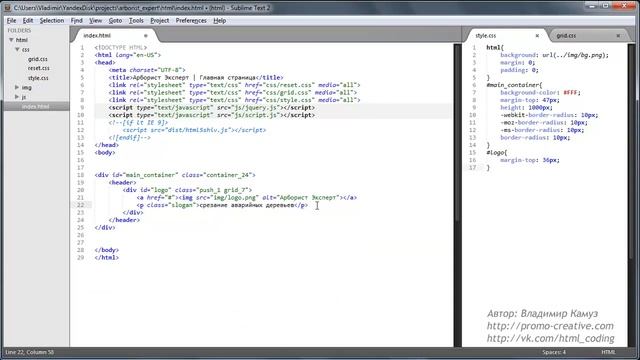640x360 pixels.
Task: Click the reset.css link tag line
Action: (234, 85)
